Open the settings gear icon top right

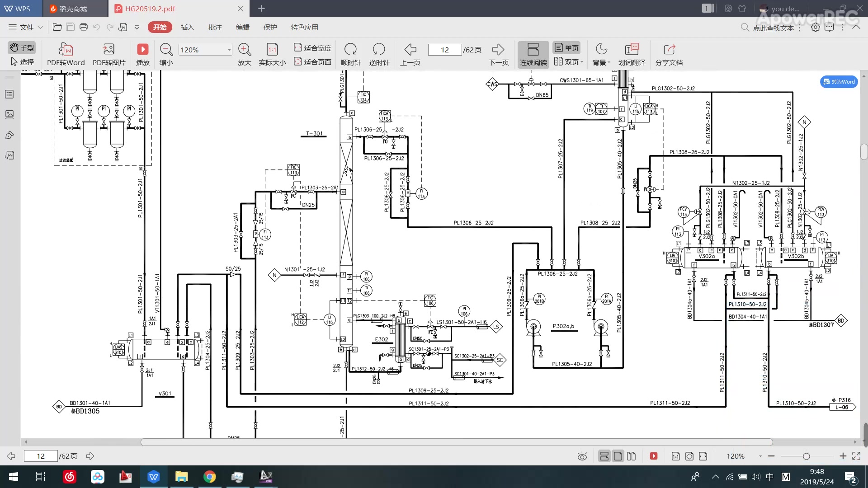(x=815, y=27)
